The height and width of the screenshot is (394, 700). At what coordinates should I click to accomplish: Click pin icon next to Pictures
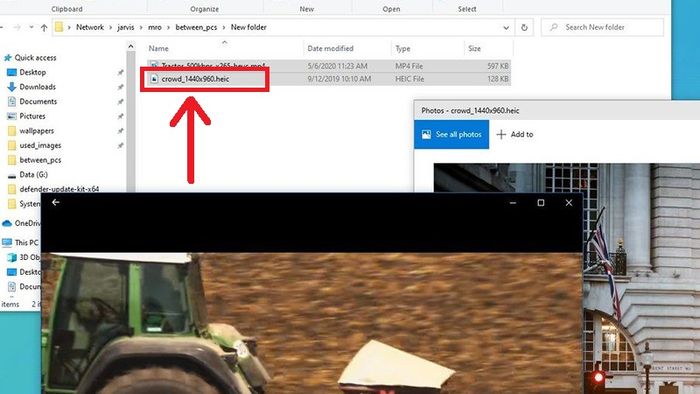point(121,116)
